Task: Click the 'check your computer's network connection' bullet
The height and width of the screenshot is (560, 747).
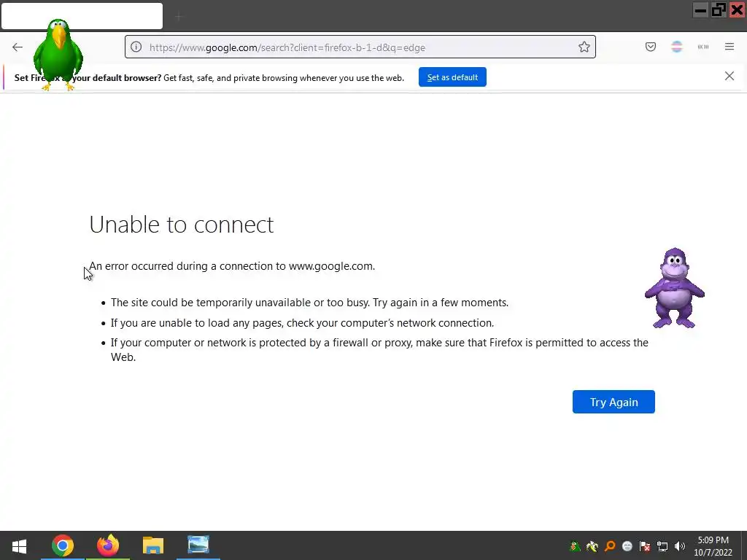Action: [303, 323]
